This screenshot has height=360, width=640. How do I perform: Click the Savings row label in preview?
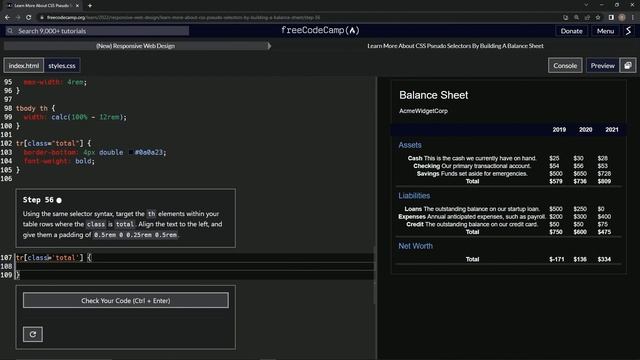pos(428,173)
